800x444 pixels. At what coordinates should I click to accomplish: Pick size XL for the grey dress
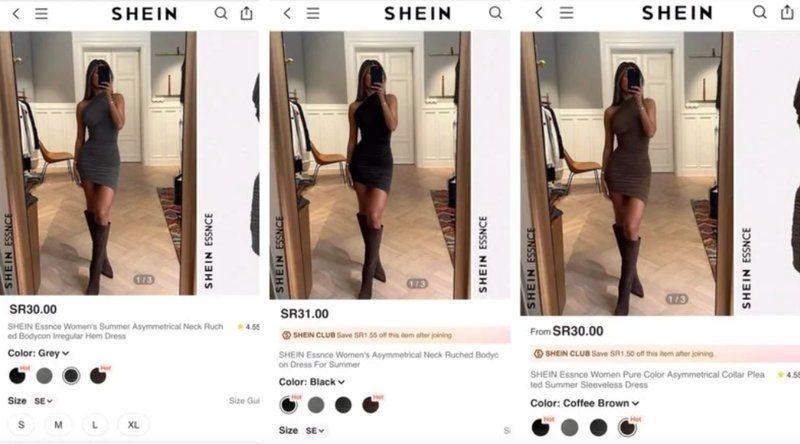tap(133, 425)
